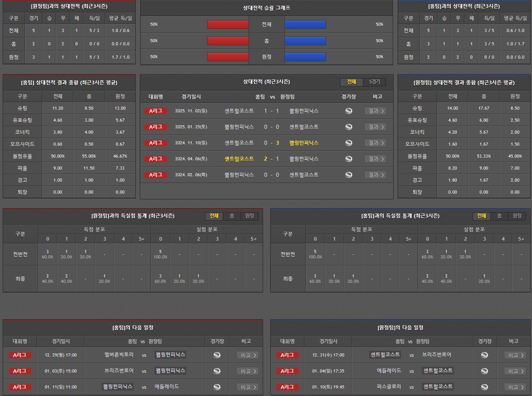Screen dimensions: 532x396
Task: Open 비교 for the 01. 03 브리즈번로어 fixture
Action: [x=247, y=371]
